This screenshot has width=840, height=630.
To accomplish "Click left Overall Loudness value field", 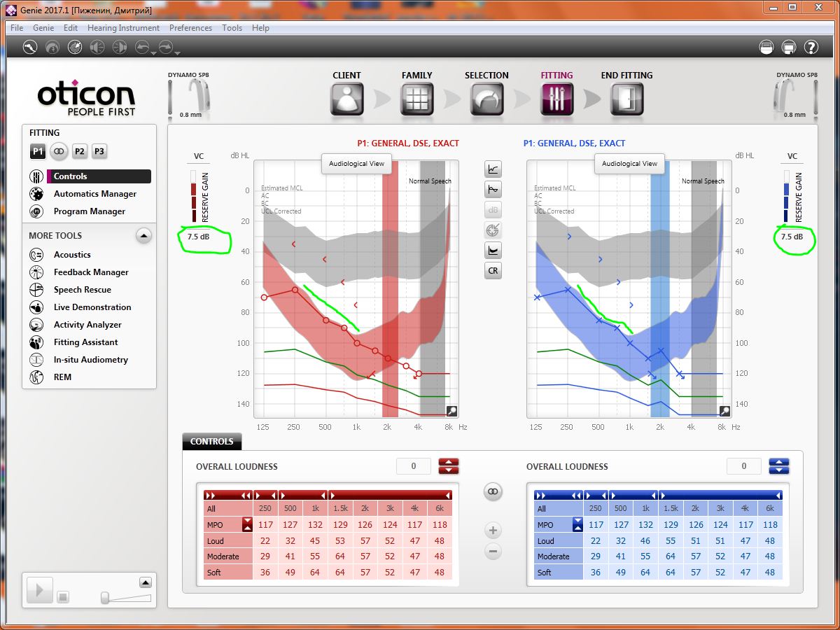I will (x=413, y=466).
